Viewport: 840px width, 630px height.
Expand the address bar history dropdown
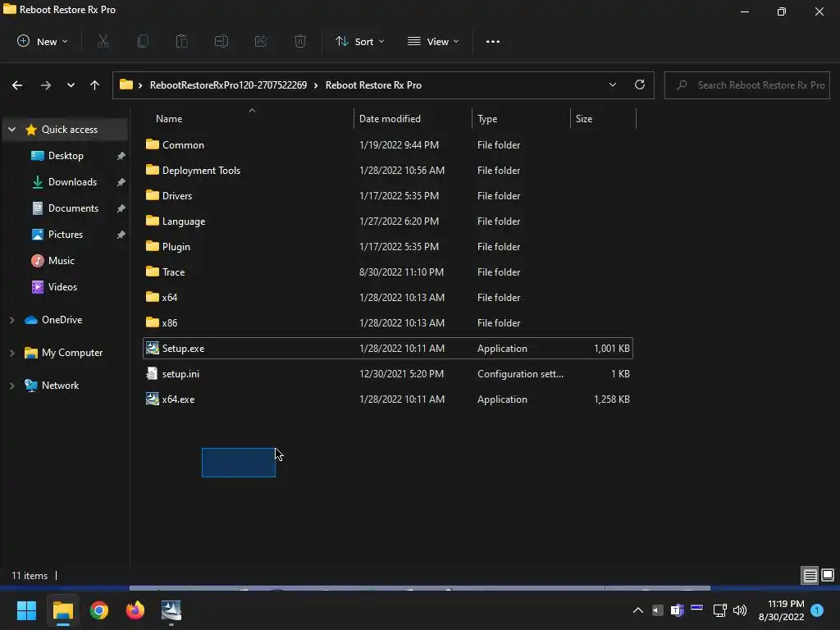tap(613, 84)
